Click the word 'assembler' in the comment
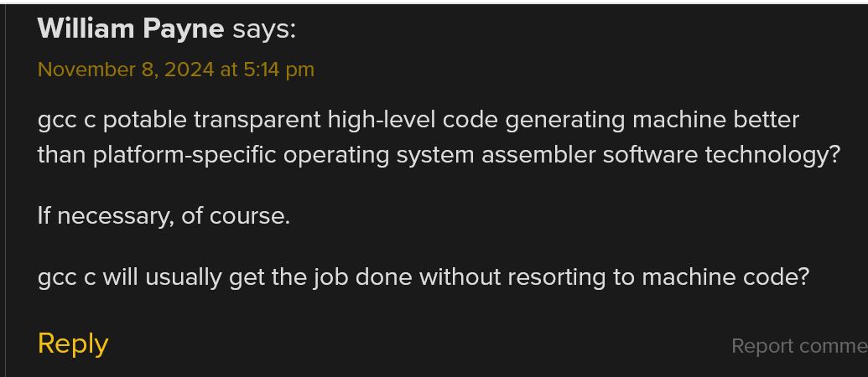The width and height of the screenshot is (868, 377). point(538,155)
